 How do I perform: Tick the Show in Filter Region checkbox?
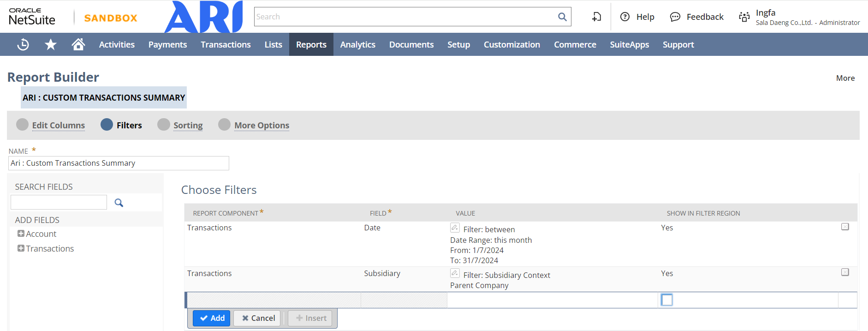(x=667, y=300)
